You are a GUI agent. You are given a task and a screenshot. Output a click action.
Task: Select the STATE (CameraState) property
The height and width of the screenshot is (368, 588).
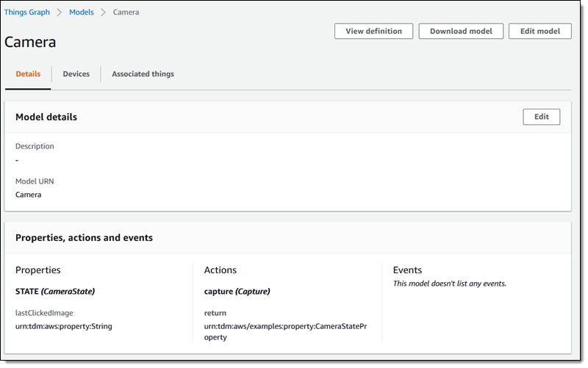(55, 291)
